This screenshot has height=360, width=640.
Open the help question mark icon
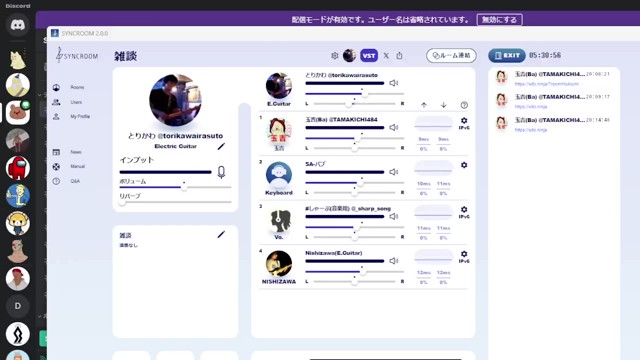(464, 105)
